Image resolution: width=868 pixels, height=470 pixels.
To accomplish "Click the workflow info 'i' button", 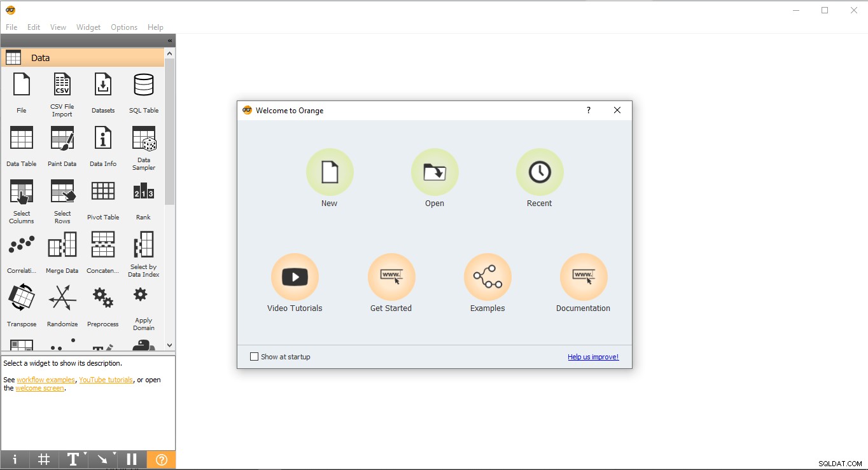I will 15,459.
